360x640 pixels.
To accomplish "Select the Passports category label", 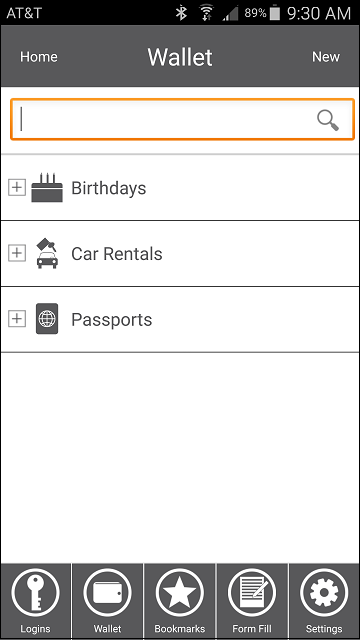I will 111,320.
